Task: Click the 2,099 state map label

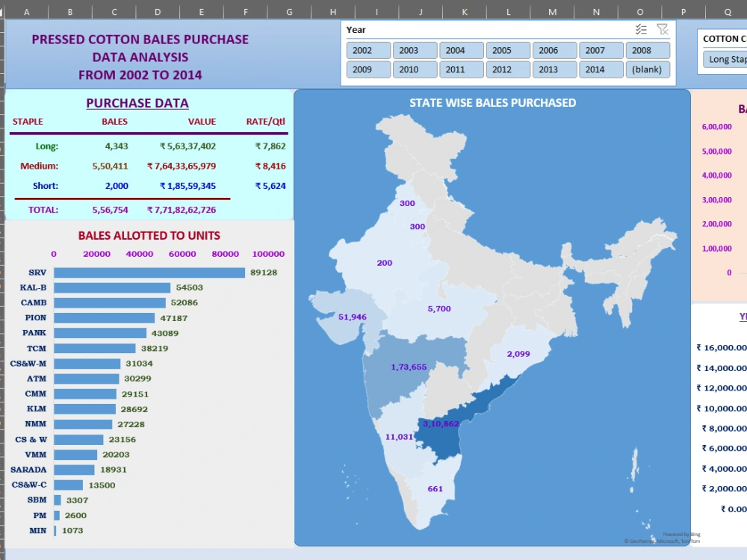Action: (518, 354)
